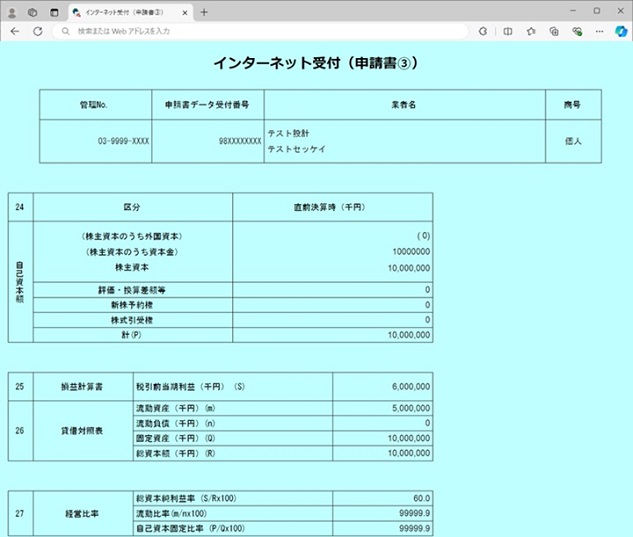633x537 pixels.
Task: Click the value 60.0
Action: 421,498
